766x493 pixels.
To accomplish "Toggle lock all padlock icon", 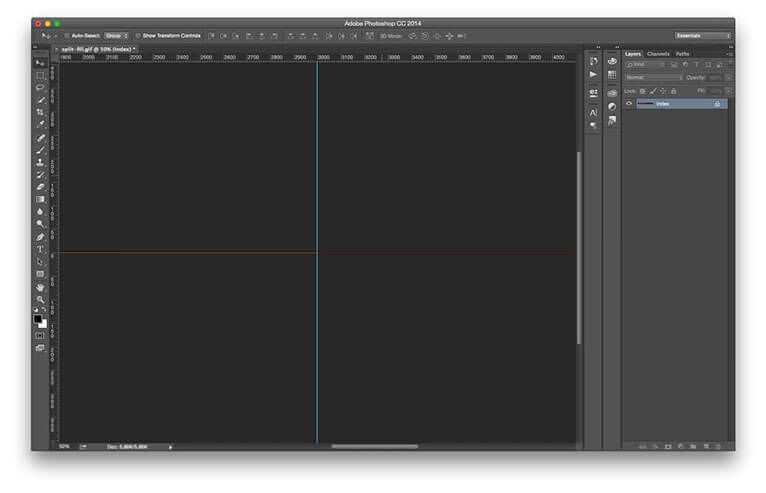I will coord(673,91).
